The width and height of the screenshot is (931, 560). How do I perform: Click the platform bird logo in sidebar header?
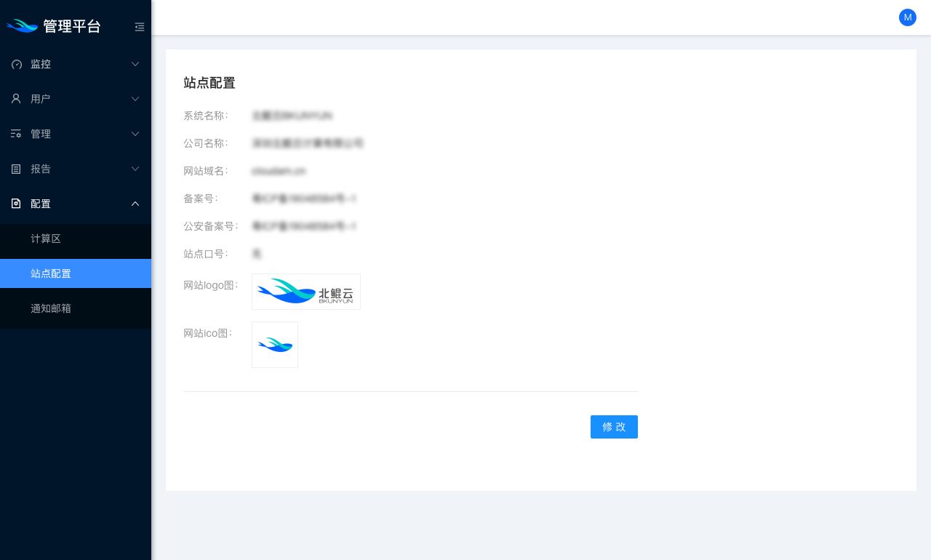pos(22,26)
